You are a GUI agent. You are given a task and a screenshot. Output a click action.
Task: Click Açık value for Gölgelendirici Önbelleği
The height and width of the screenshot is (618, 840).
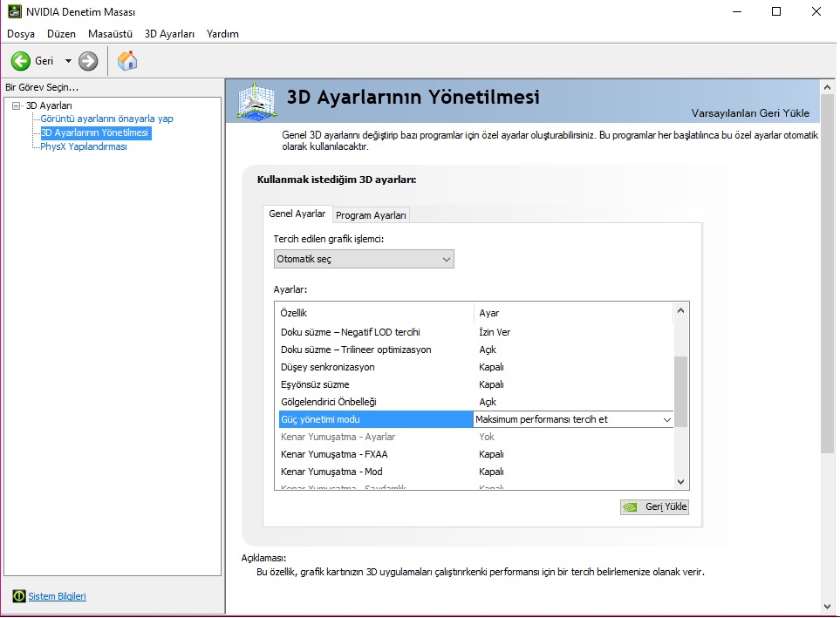(x=488, y=402)
